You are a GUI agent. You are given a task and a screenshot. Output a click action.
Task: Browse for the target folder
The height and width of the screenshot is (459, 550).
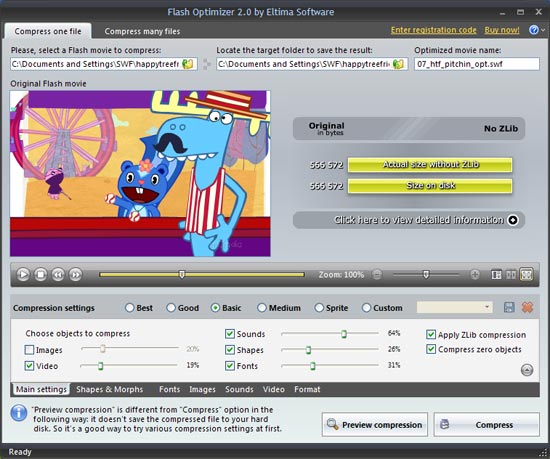[398, 64]
